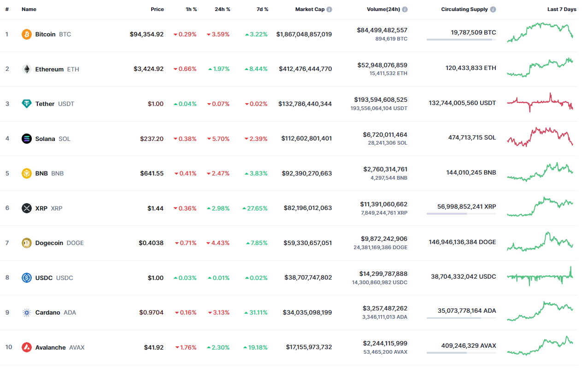The height and width of the screenshot is (368, 588).
Task: Open the Solana SOL name link
Action: (53, 139)
